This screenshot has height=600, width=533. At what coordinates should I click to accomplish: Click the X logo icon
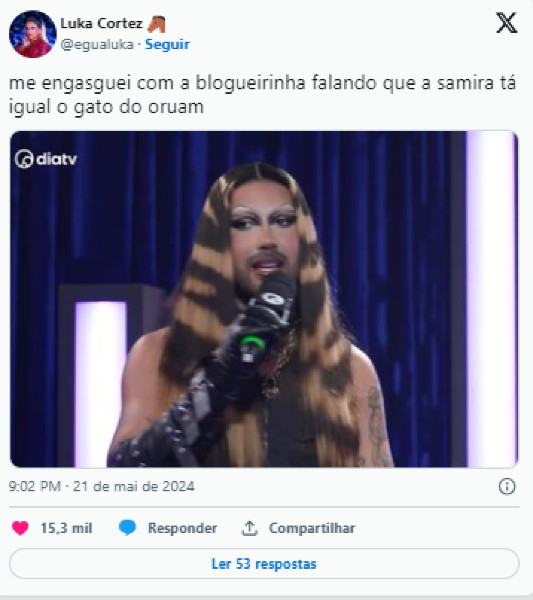click(x=507, y=23)
